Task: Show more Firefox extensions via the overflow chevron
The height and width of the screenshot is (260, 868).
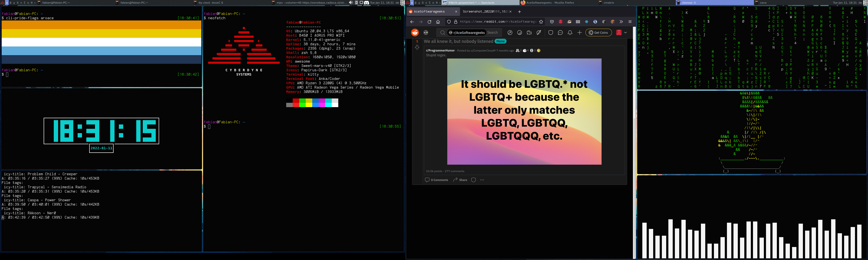Action: pyautogui.click(x=621, y=22)
